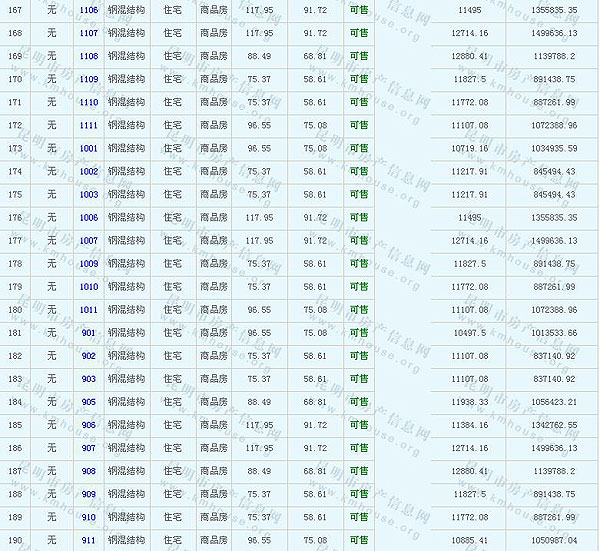Open room 1106 link in row 167
The height and width of the screenshot is (551, 600).
89,9
